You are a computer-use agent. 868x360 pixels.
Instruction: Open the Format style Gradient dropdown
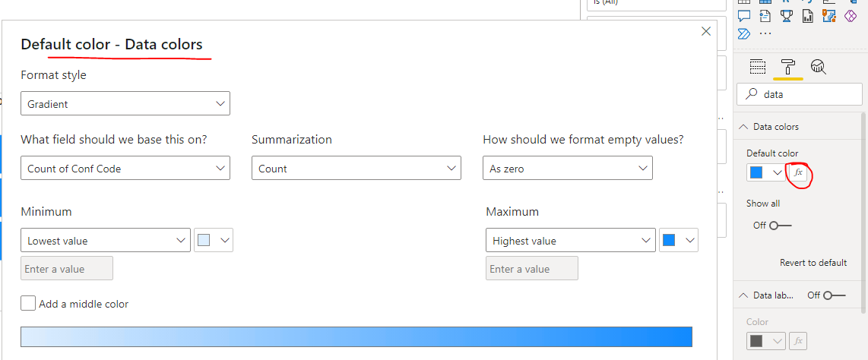pos(125,103)
